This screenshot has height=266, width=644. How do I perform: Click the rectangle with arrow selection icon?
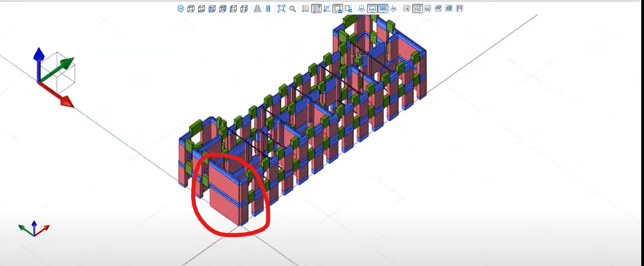tap(348, 8)
